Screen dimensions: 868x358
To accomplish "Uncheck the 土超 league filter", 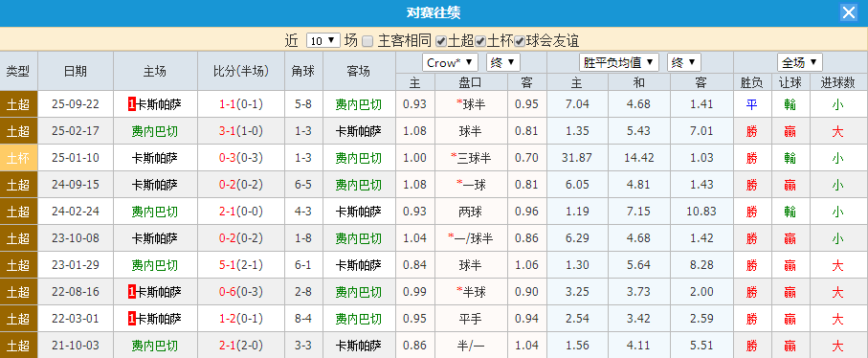I will [440, 41].
